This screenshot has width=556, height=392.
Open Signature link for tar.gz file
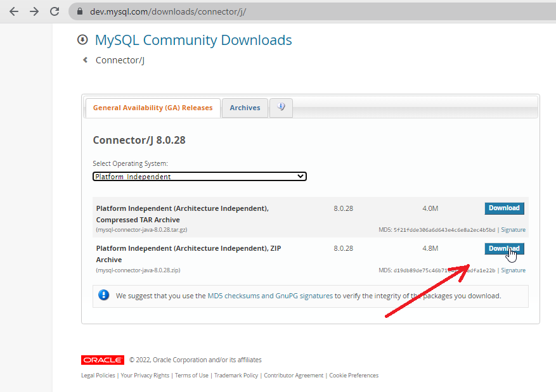click(x=513, y=230)
